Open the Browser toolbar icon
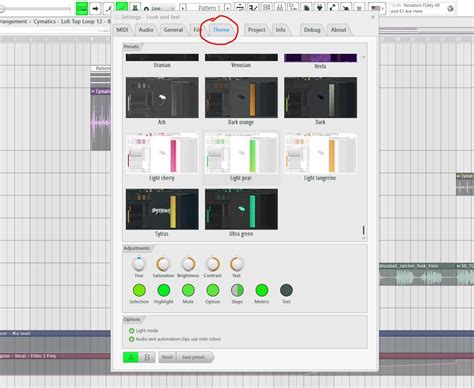This screenshot has width=474, height=388. [x=293, y=7]
